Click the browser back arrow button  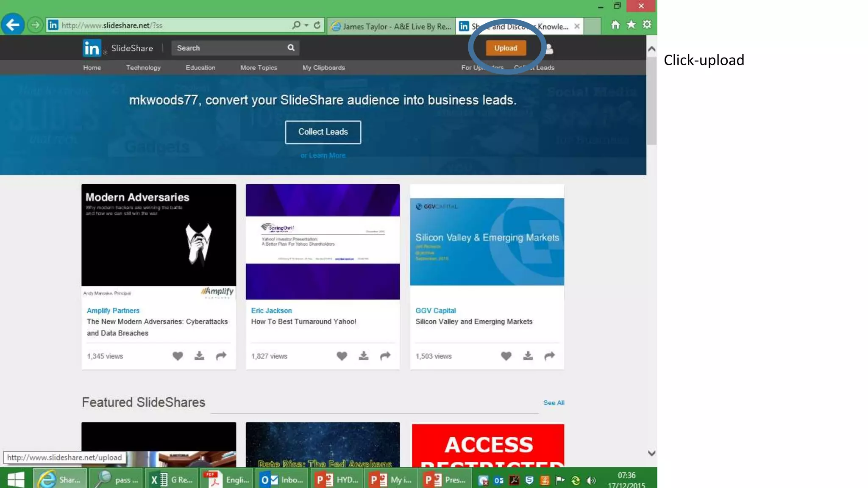pos(12,25)
